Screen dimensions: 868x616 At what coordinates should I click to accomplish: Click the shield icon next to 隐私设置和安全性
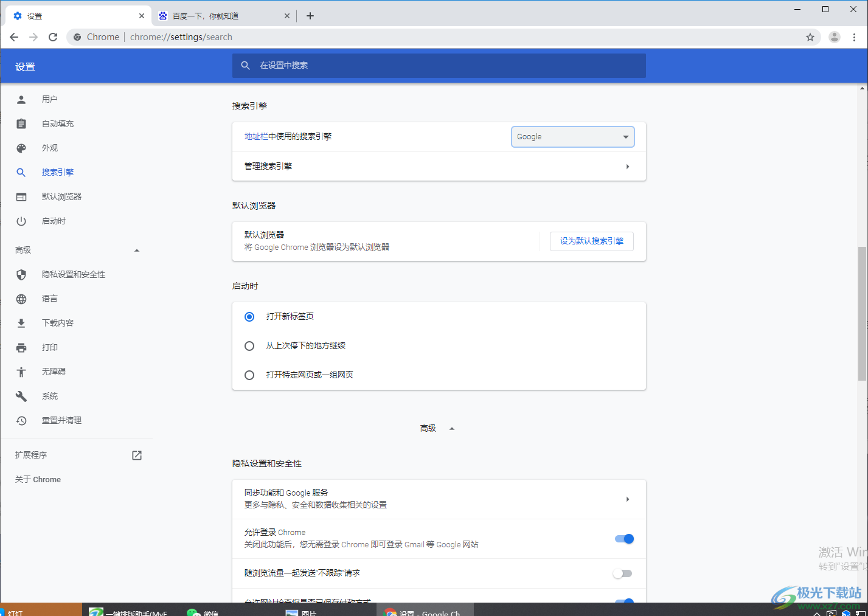pos(21,274)
